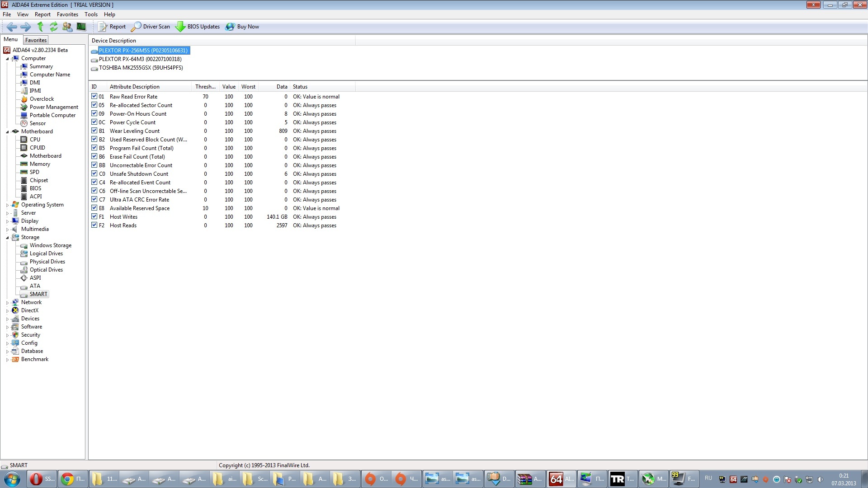The height and width of the screenshot is (488, 868).
Task: Open the Tools menu
Action: [91, 14]
